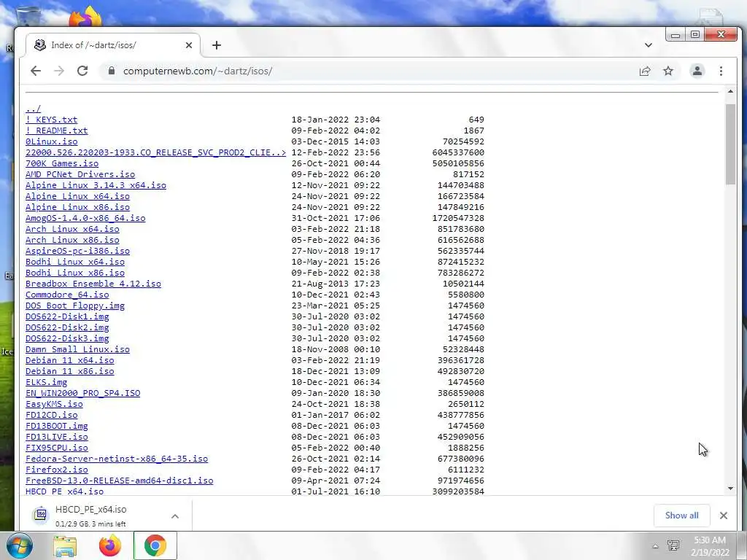747x560 pixels.
Task: Download Debian_11_x86.iso
Action: pyautogui.click(x=69, y=371)
